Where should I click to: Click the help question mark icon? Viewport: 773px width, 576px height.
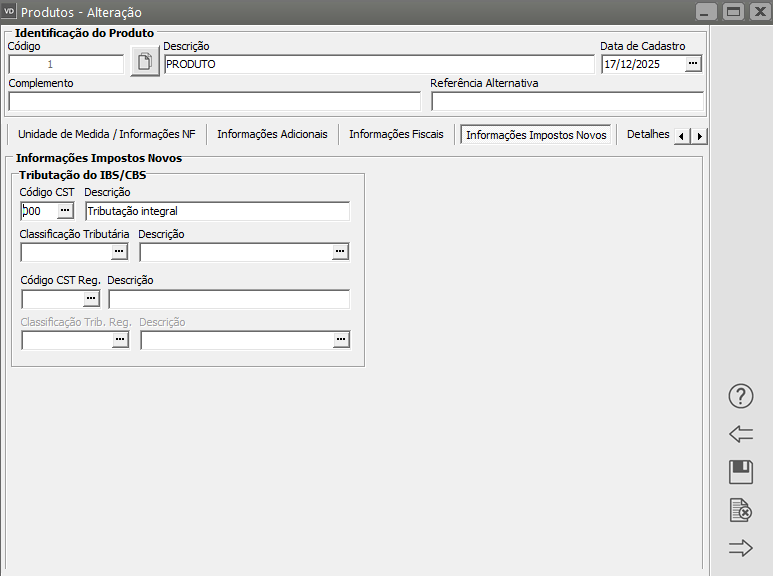point(740,396)
